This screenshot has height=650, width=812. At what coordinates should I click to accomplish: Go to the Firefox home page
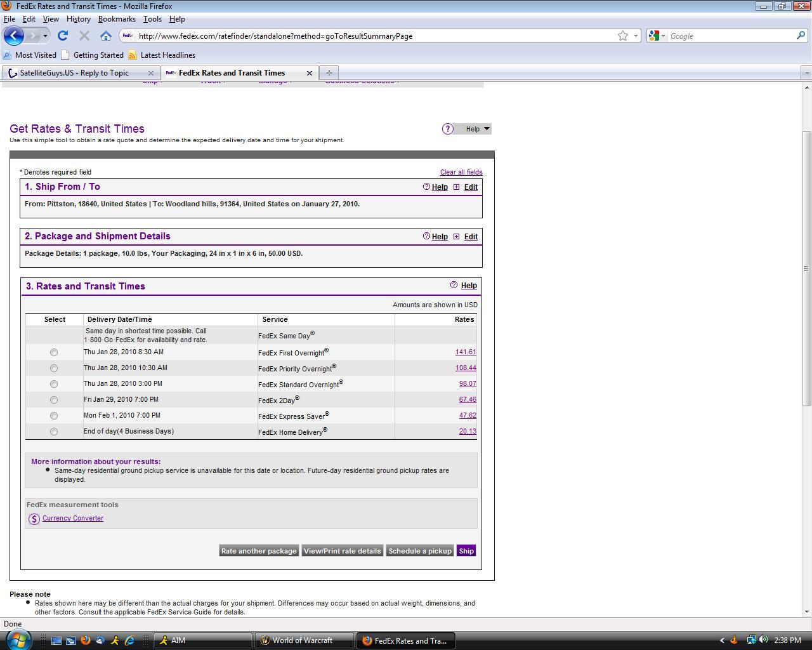(106, 36)
